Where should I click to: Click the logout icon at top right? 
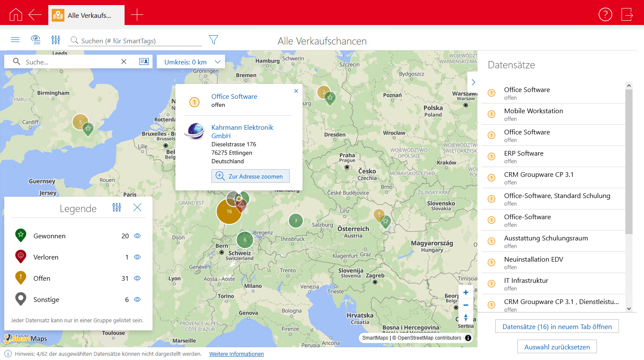627,15
